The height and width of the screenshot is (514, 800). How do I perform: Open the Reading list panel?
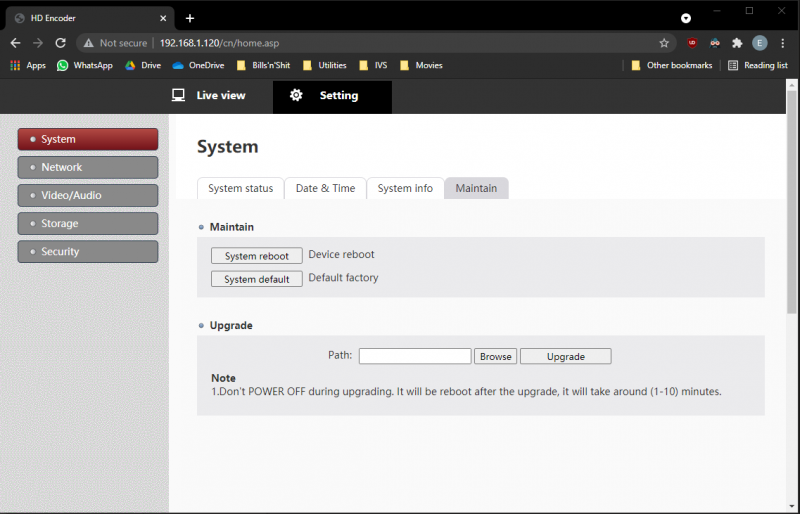coord(758,65)
